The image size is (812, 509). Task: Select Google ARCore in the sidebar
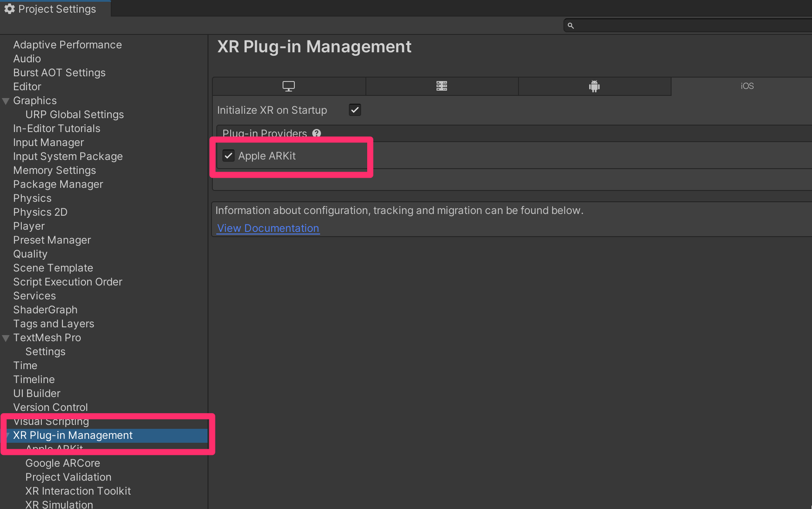[x=62, y=463]
